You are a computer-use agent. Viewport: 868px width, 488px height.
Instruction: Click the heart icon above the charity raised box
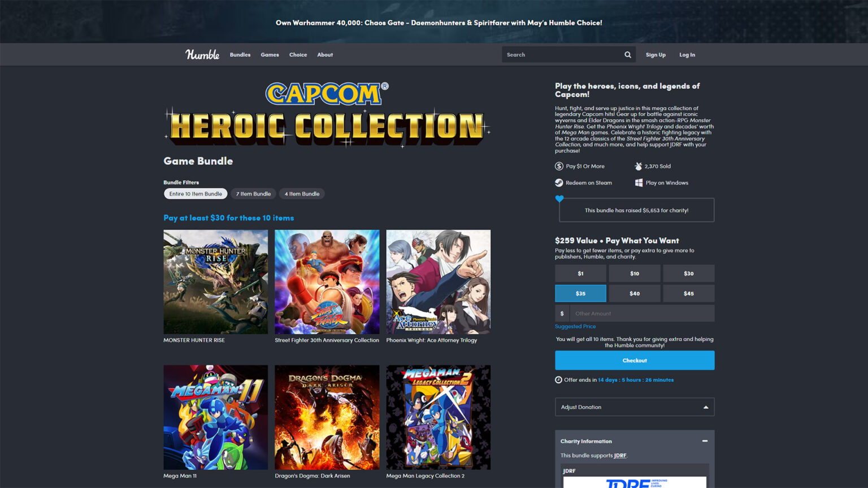(559, 199)
